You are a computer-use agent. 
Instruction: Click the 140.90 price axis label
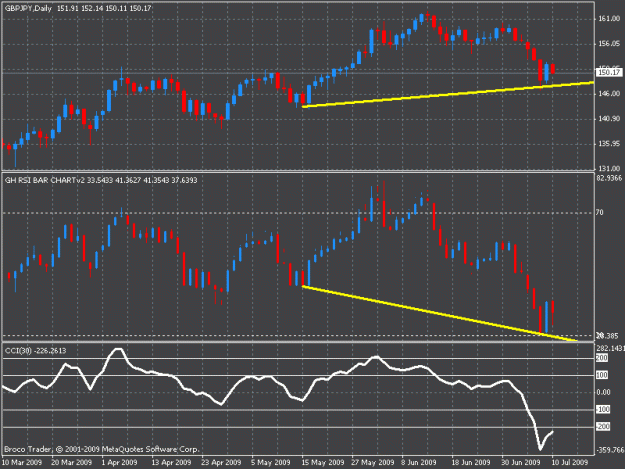pos(609,119)
